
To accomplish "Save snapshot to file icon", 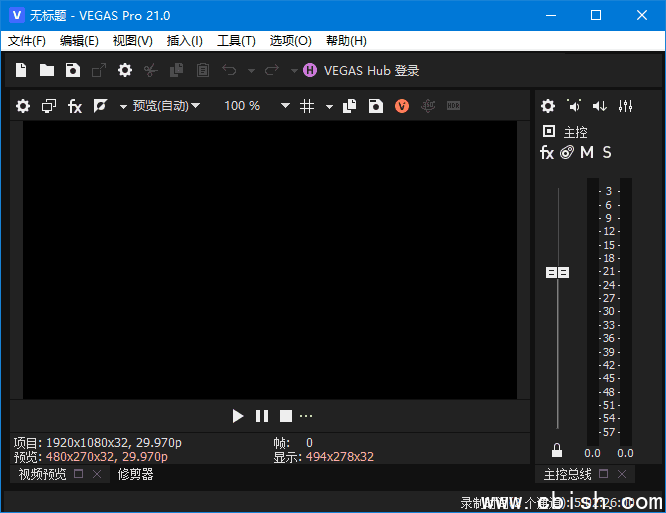I will [375, 106].
